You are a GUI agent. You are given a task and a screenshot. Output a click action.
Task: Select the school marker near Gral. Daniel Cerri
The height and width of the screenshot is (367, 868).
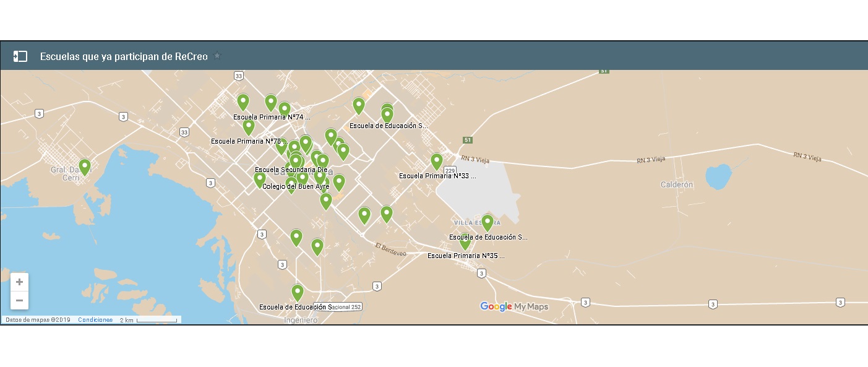pyautogui.click(x=85, y=166)
